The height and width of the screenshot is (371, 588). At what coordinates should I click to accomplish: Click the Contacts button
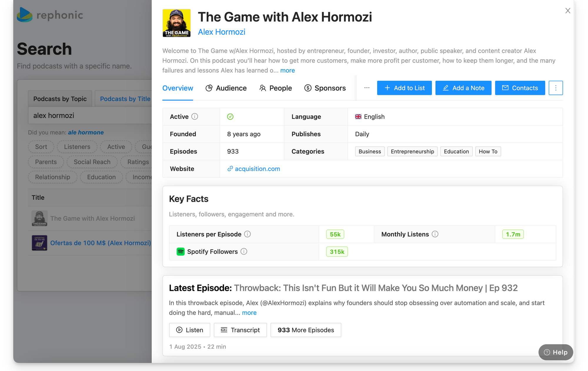coord(520,88)
